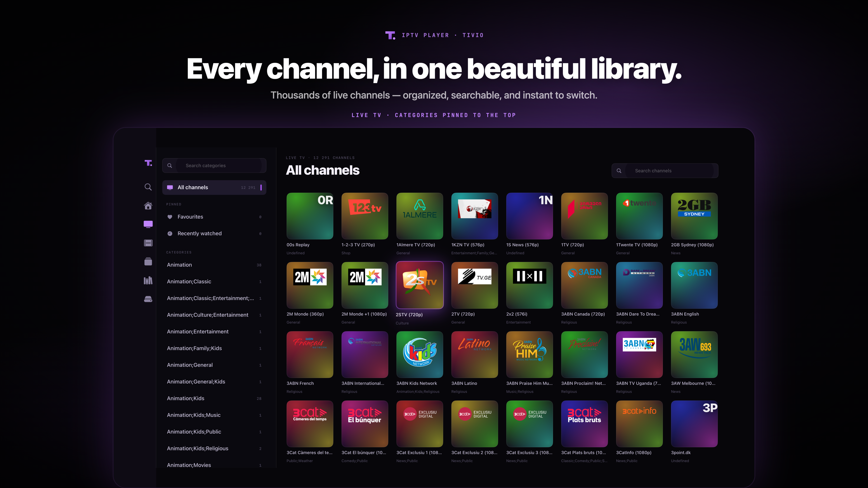Open the 3Cat Plats bruts channel
The height and width of the screenshot is (488, 868).
pyautogui.click(x=584, y=424)
